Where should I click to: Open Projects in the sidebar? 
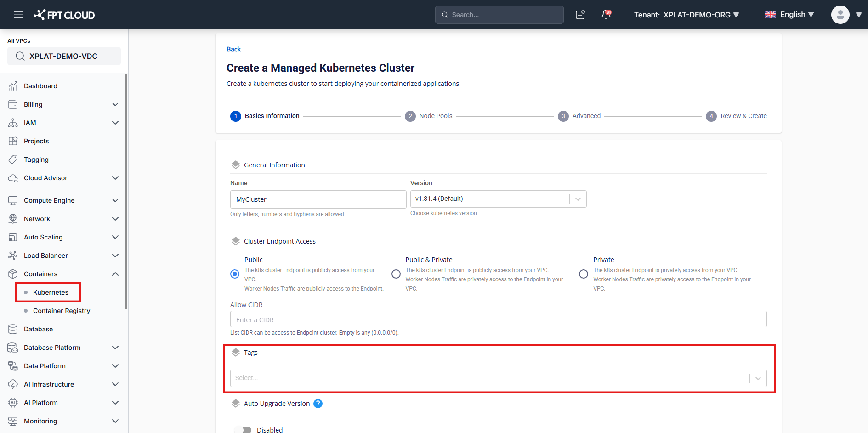36,141
